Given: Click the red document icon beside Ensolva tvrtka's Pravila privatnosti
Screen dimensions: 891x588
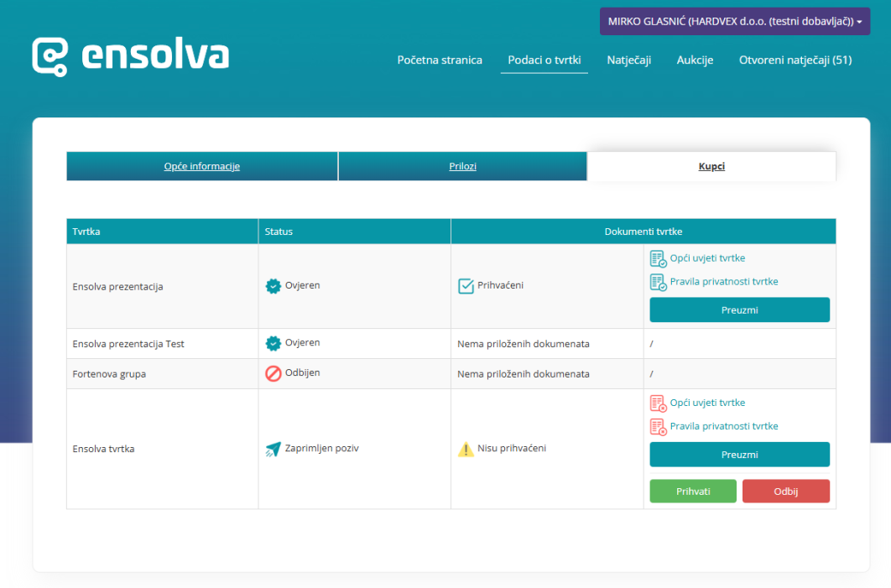Looking at the screenshot, I should click(x=658, y=426).
